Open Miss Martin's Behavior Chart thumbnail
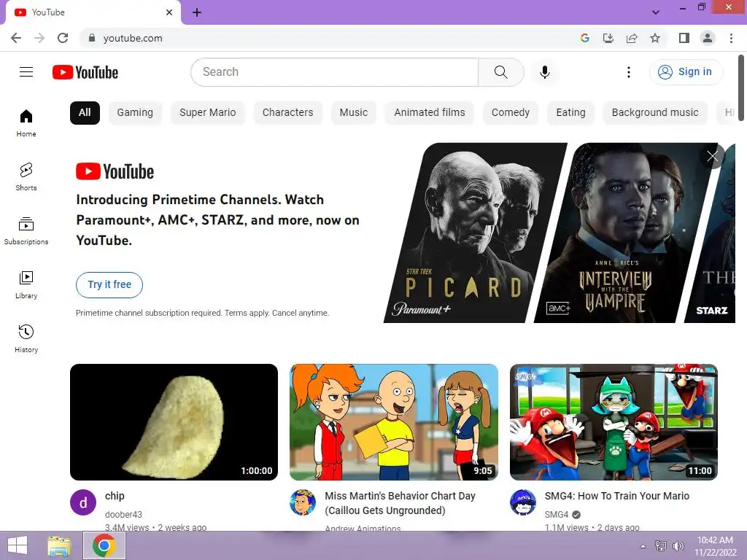Viewport: 747px width, 560px height. (394, 422)
